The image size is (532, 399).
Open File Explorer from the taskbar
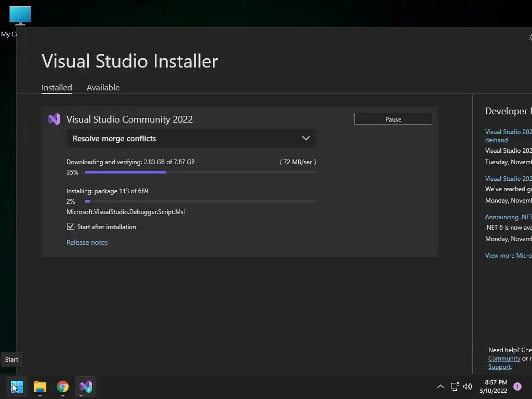coord(39,387)
